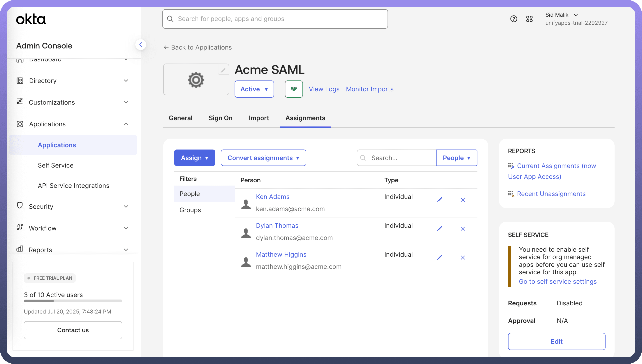Open the Assign dropdown button
The image size is (642, 364).
point(195,158)
